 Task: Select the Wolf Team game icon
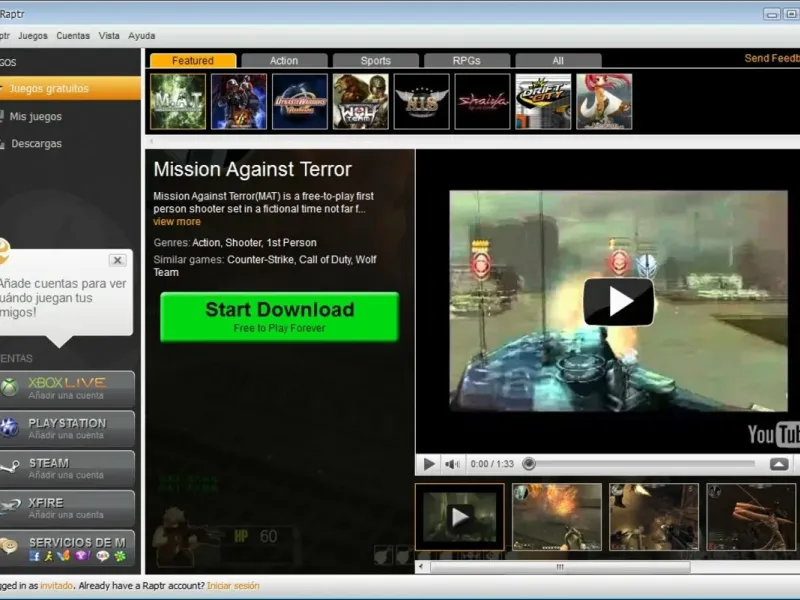click(x=361, y=101)
